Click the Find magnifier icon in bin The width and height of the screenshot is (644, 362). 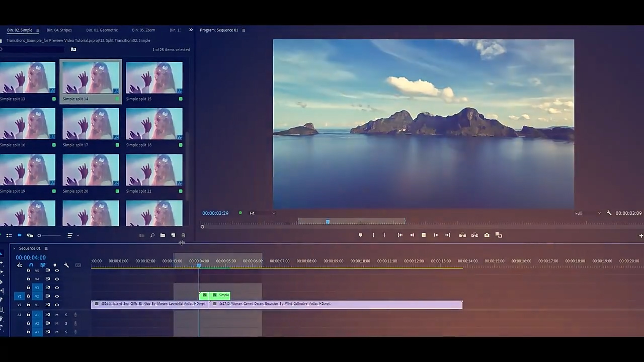coord(152,235)
